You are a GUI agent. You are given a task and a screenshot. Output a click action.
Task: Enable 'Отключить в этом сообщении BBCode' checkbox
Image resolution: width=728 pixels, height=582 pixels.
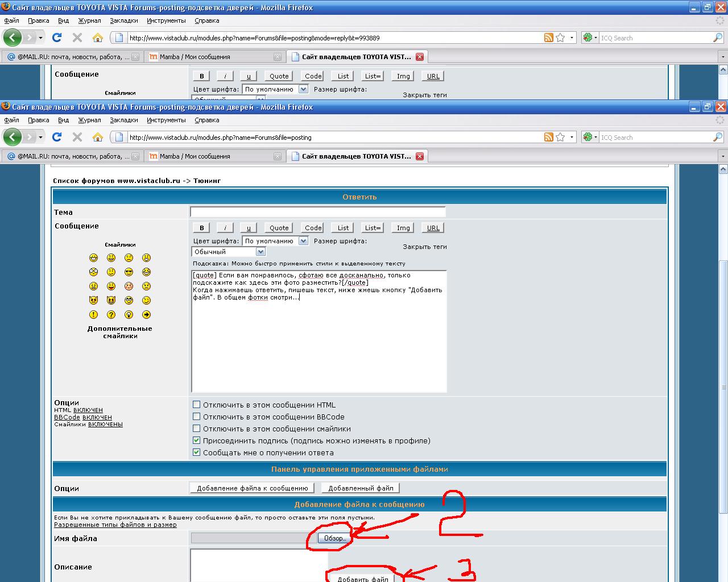click(x=197, y=417)
